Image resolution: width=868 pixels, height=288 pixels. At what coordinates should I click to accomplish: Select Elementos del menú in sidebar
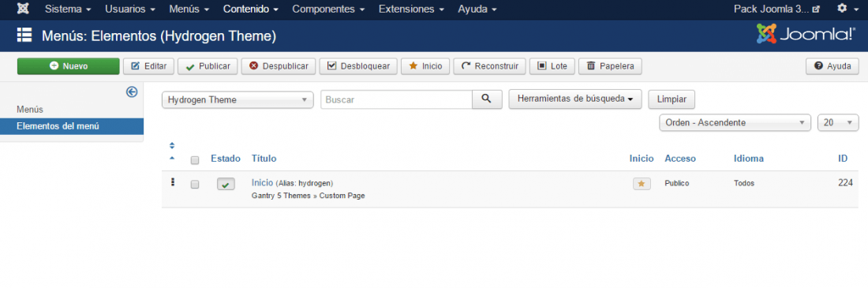click(x=72, y=126)
